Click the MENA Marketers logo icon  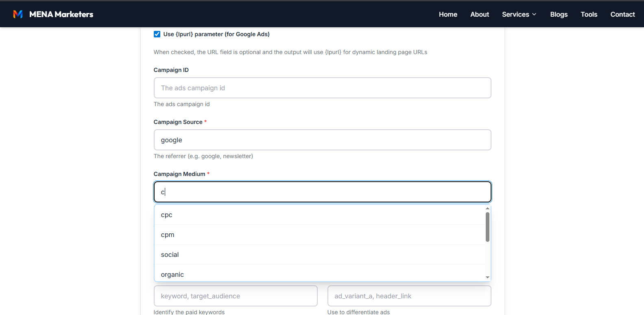(18, 14)
